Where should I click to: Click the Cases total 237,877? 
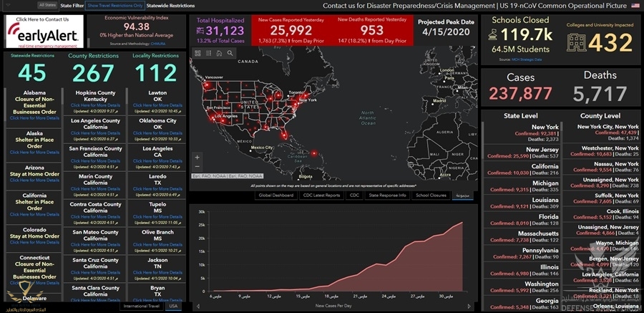coord(520,94)
